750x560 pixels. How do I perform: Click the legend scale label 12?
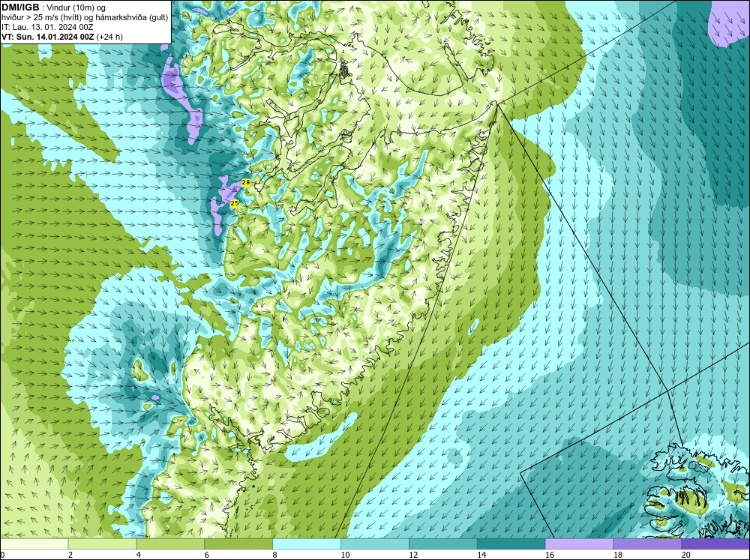point(413,555)
